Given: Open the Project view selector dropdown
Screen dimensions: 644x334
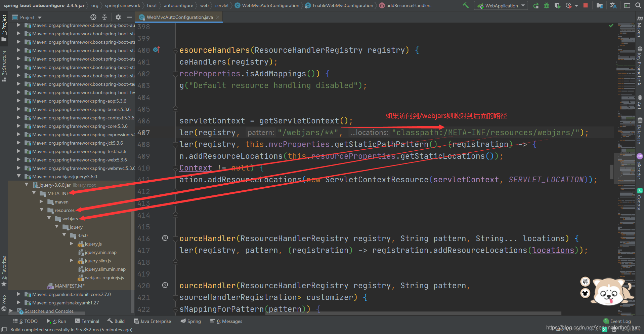Looking at the screenshot, I should pos(27,17).
